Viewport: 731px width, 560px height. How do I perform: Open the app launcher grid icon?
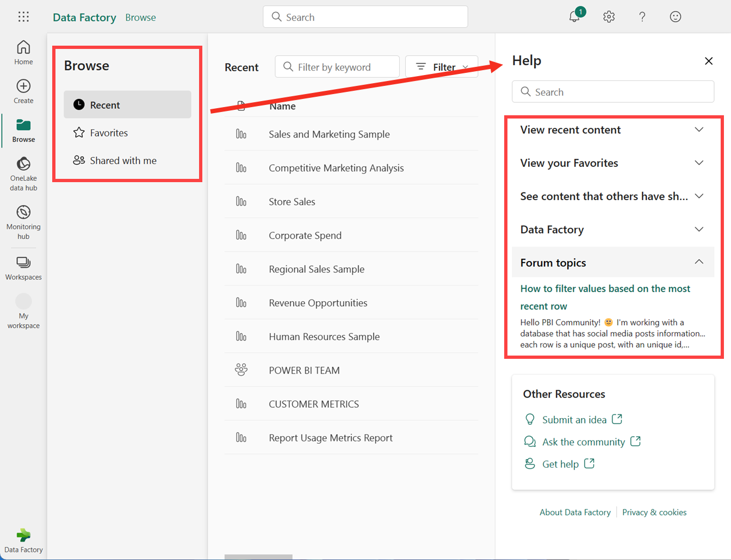[23, 17]
